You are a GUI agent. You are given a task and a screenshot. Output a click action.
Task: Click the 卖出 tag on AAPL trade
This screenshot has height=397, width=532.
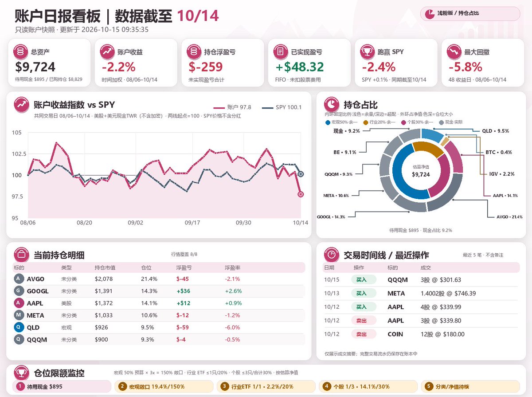click(x=364, y=320)
